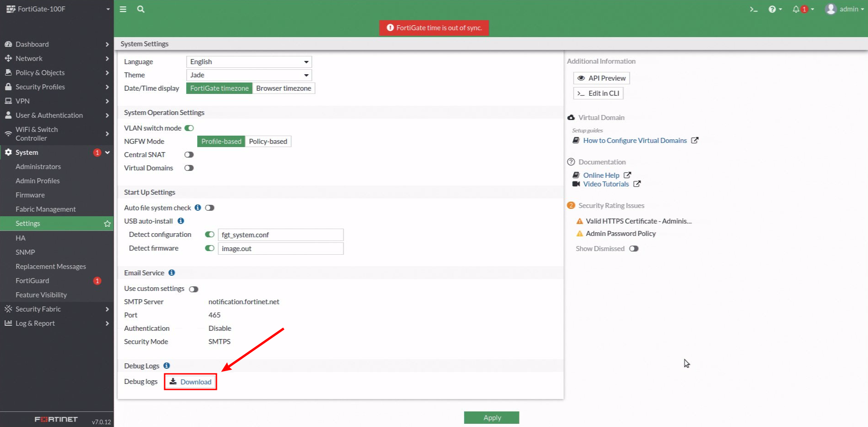Viewport: 868px width, 427px height.
Task: Click the WiFi & Switch Controller icon
Action: [x=8, y=134]
